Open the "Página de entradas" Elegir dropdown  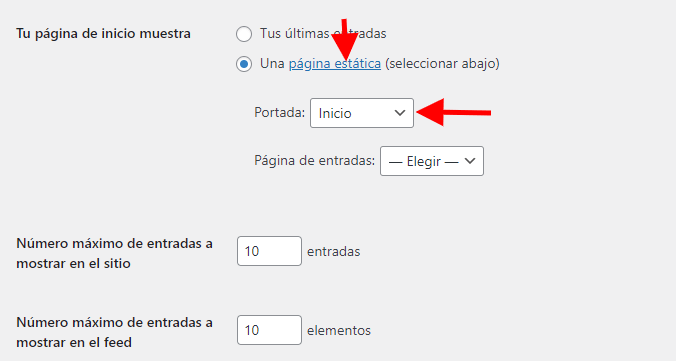(x=432, y=161)
